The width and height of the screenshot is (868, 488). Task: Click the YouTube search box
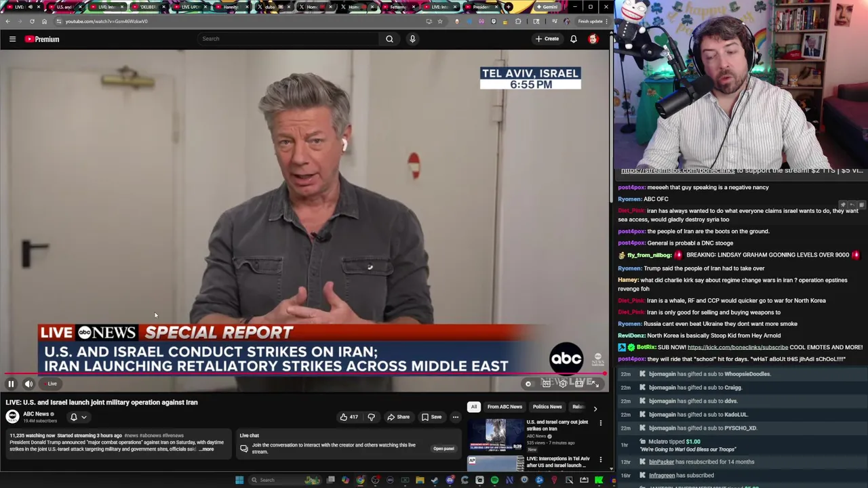[x=288, y=39]
